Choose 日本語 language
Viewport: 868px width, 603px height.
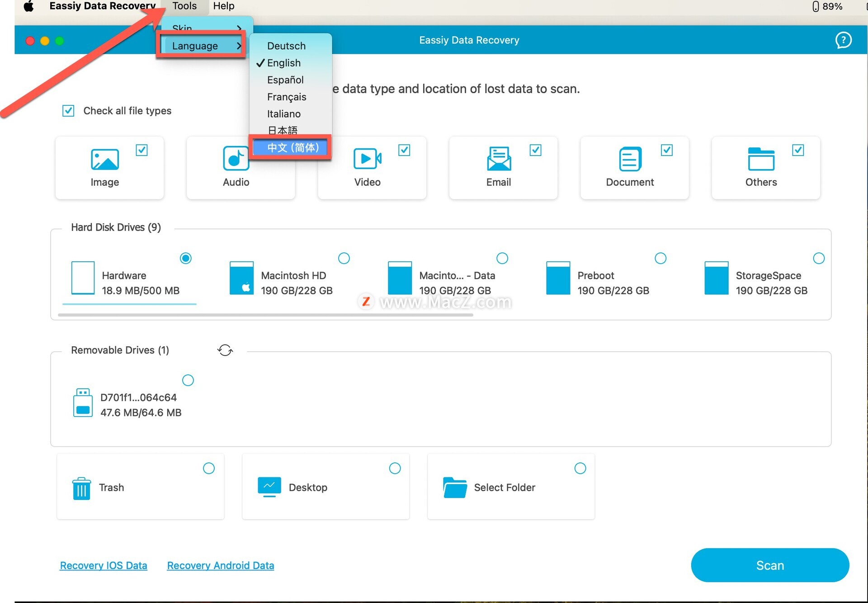[x=291, y=130]
